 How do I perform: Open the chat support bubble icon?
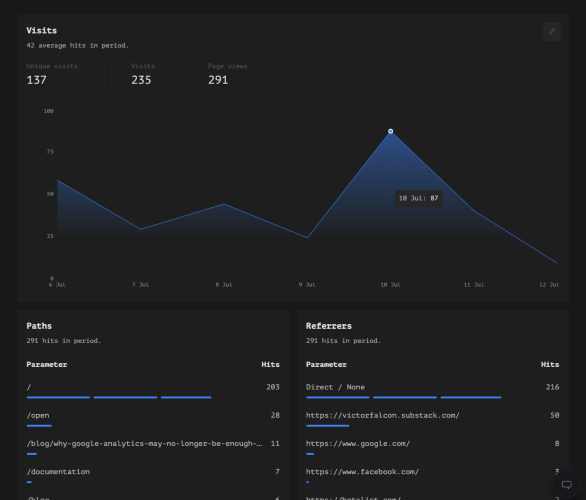pyautogui.click(x=567, y=485)
